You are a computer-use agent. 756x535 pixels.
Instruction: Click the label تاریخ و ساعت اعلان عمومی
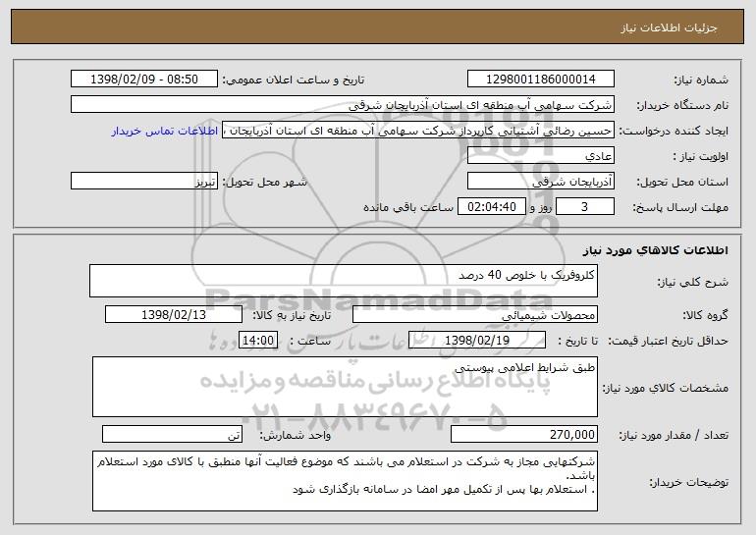(x=294, y=80)
